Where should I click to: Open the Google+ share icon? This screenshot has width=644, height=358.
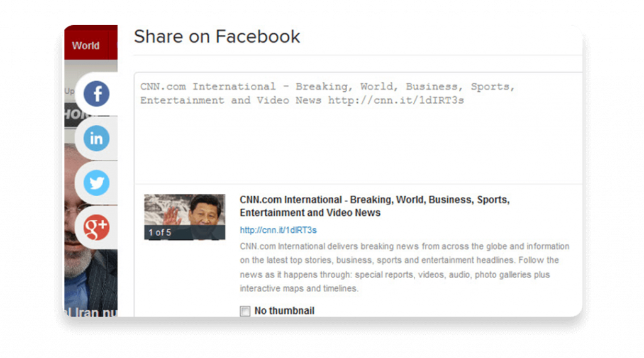[96, 227]
